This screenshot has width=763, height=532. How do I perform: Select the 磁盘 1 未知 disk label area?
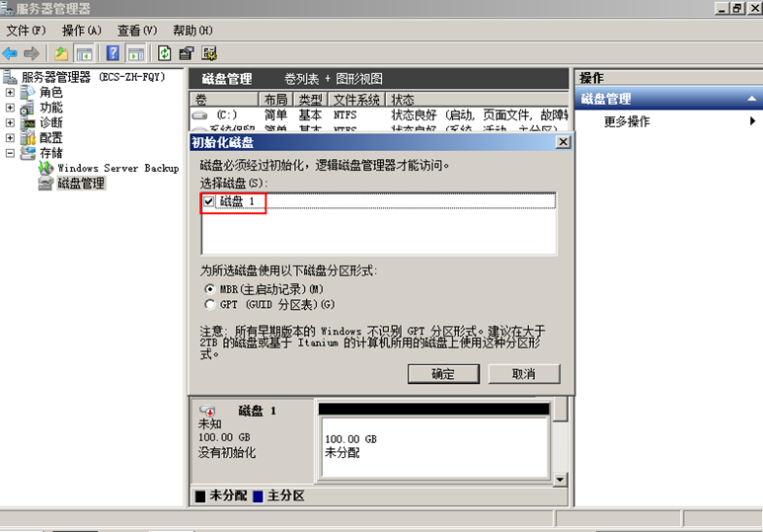pyautogui.click(x=253, y=441)
